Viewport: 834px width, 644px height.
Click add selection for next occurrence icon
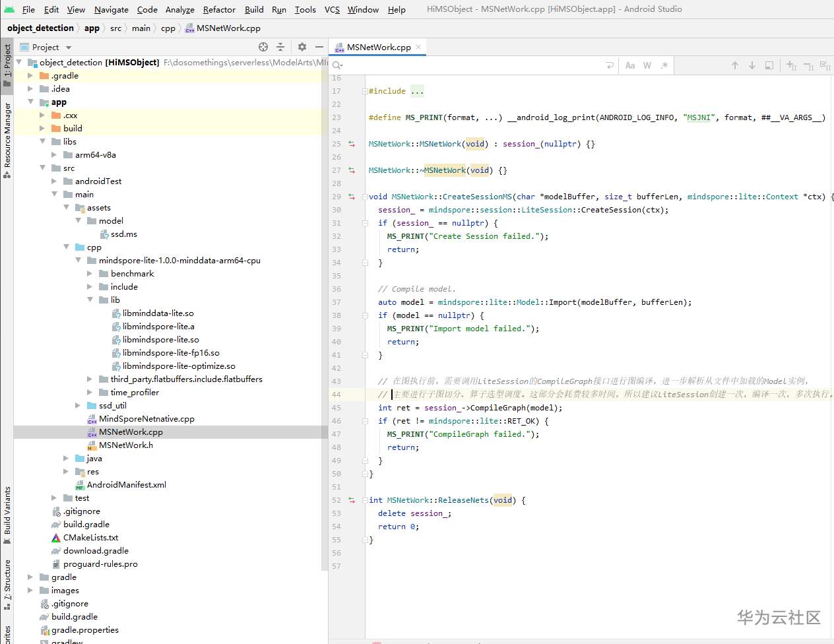(x=791, y=65)
